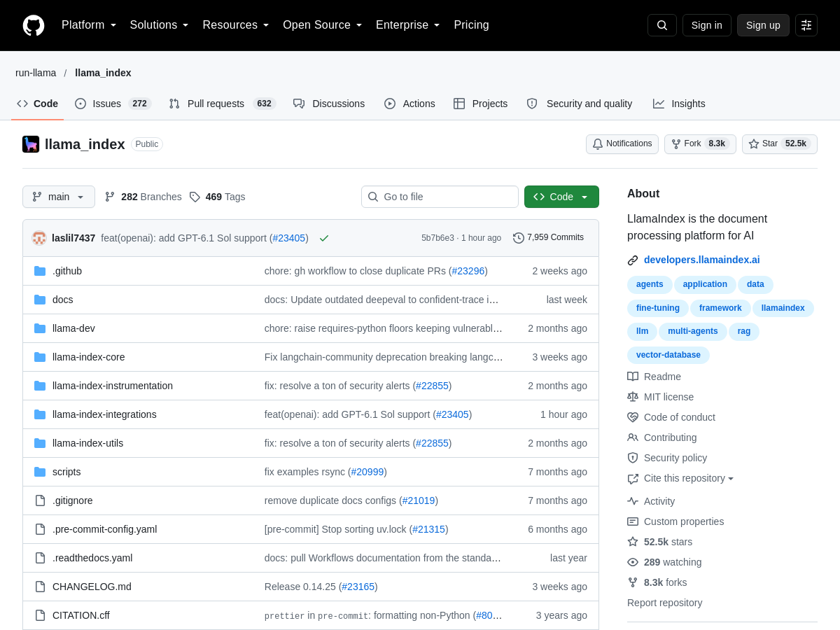Select the multi-agents topic tag
The height and width of the screenshot is (630, 840).
pos(693,331)
